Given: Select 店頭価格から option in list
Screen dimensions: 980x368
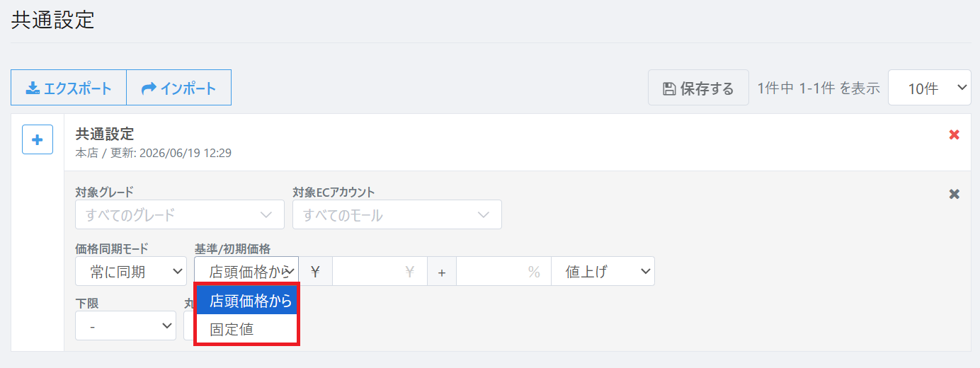Looking at the screenshot, I should pyautogui.click(x=247, y=301).
